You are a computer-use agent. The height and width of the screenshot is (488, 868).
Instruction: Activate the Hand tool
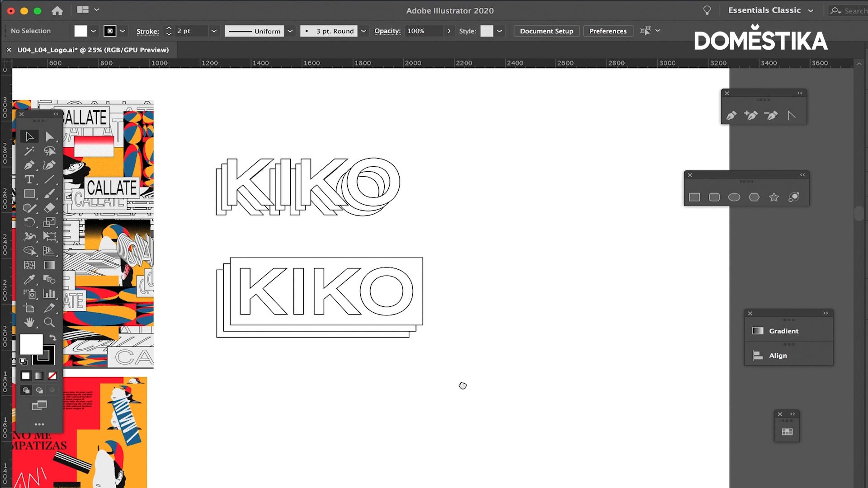pos(29,323)
